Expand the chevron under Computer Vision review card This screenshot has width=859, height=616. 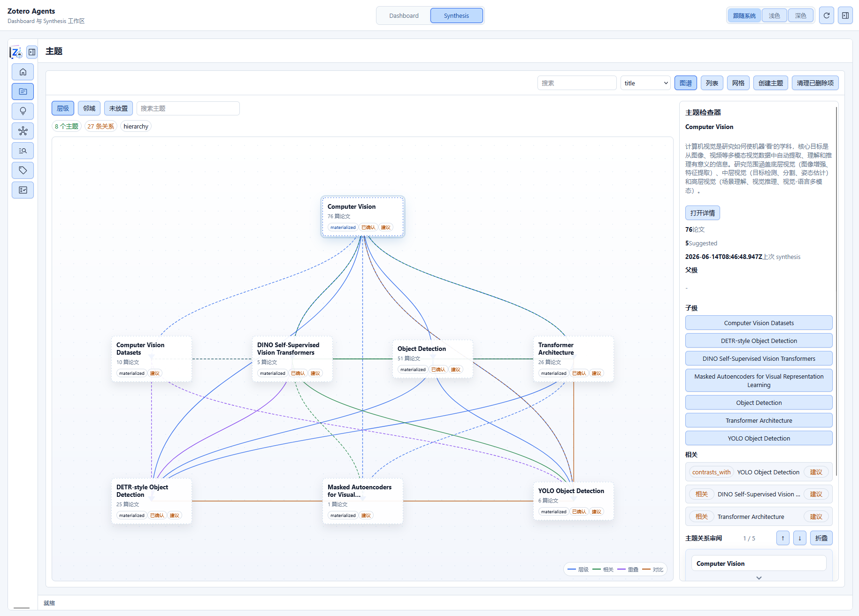(759, 578)
